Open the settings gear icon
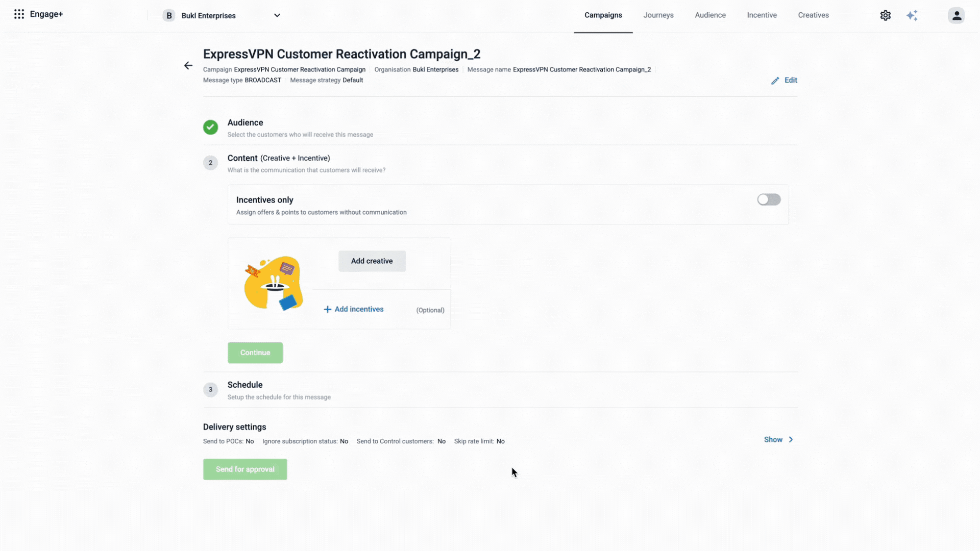Image resolution: width=980 pixels, height=551 pixels. (886, 15)
